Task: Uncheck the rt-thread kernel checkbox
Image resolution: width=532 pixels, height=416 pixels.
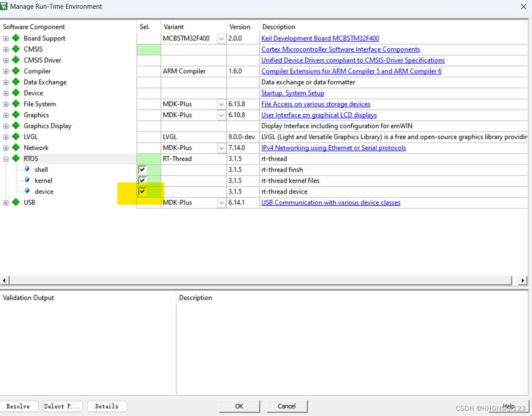Action: (142, 180)
